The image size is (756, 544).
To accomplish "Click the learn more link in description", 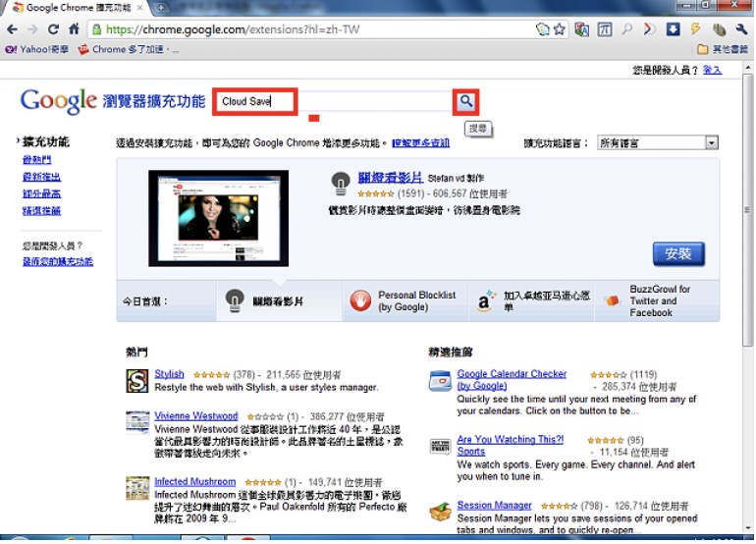I will pyautogui.click(x=420, y=143).
